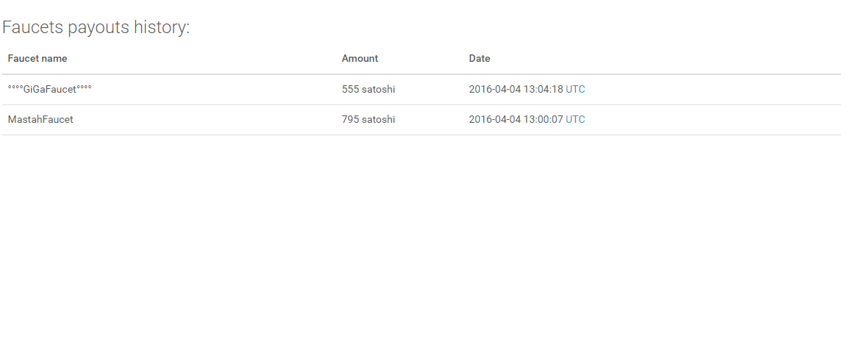Click 'satoshi' in the GiGaFaucet row
Viewport: 868px width, 353px height.
(378, 90)
